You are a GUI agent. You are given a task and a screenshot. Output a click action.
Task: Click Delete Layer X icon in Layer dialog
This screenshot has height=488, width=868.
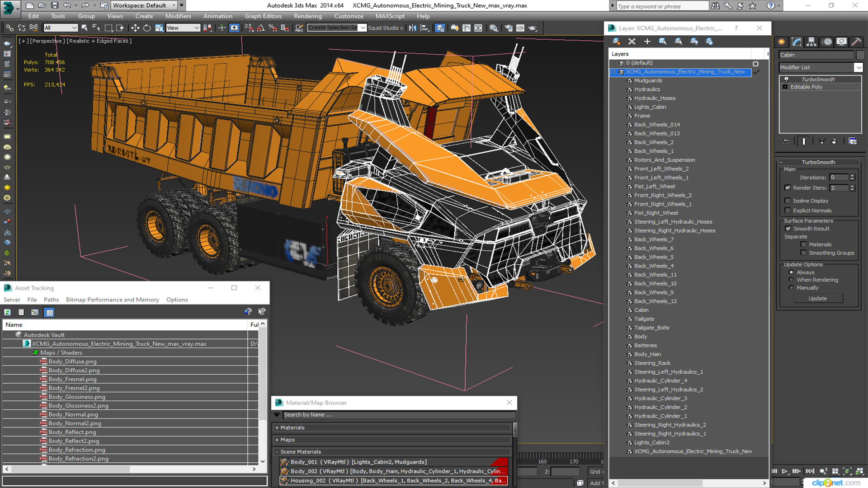coord(632,42)
